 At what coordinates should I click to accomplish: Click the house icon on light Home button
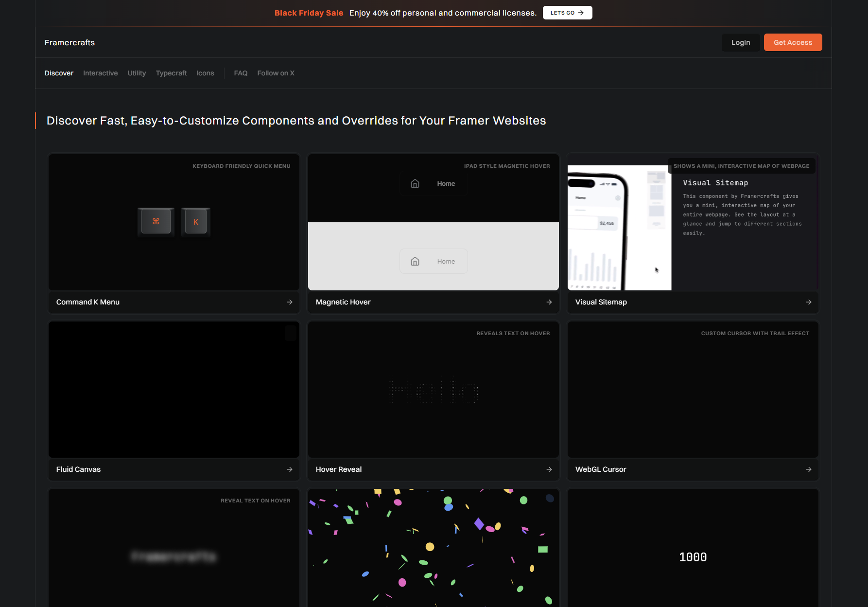415,261
